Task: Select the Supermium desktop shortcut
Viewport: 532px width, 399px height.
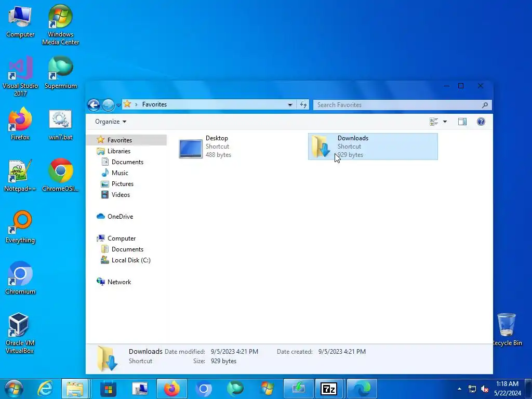Action: point(60,73)
